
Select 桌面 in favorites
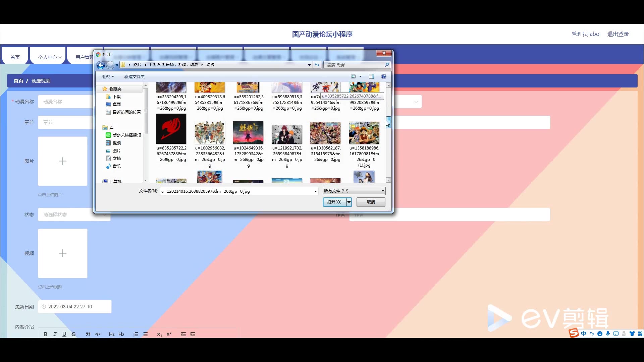pos(116,104)
